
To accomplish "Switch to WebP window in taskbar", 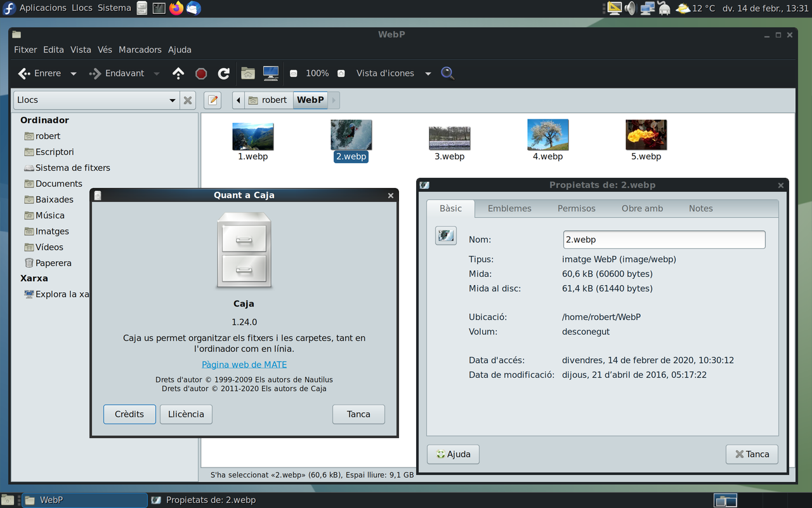I will click(85, 500).
